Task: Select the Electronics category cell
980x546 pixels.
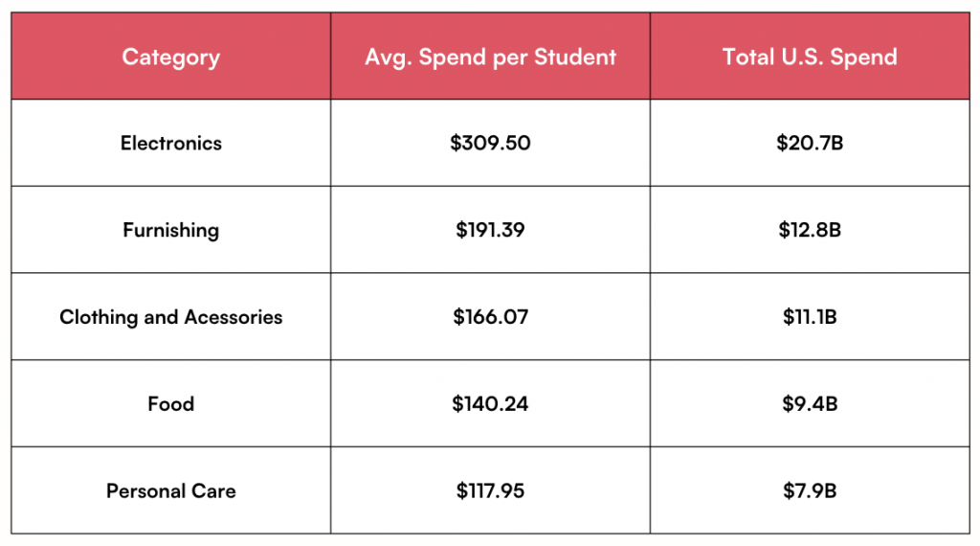Action: [171, 143]
